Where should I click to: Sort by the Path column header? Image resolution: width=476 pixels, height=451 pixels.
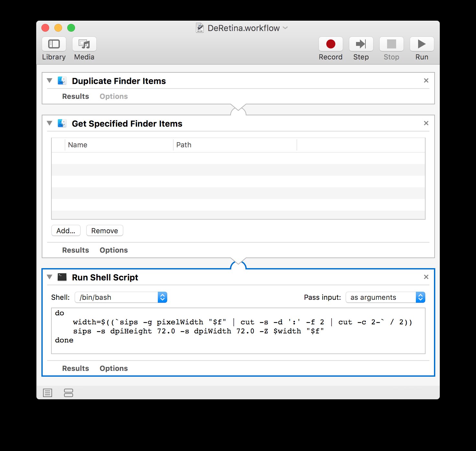235,145
